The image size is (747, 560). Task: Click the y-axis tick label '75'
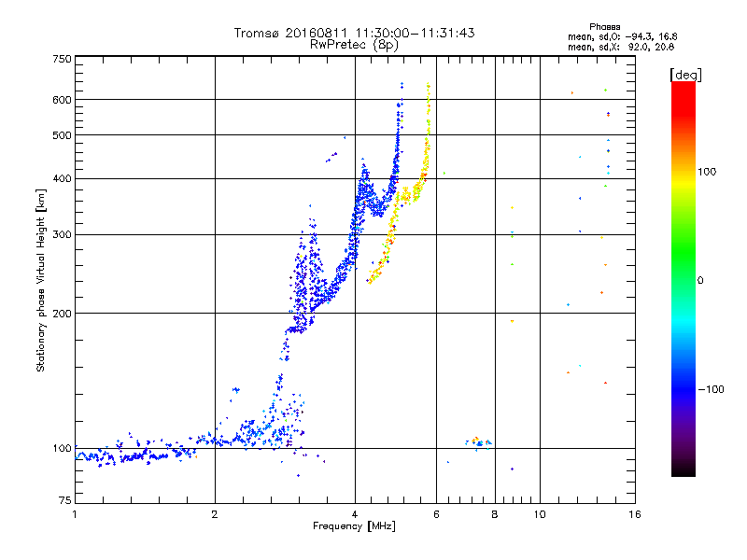(65, 500)
